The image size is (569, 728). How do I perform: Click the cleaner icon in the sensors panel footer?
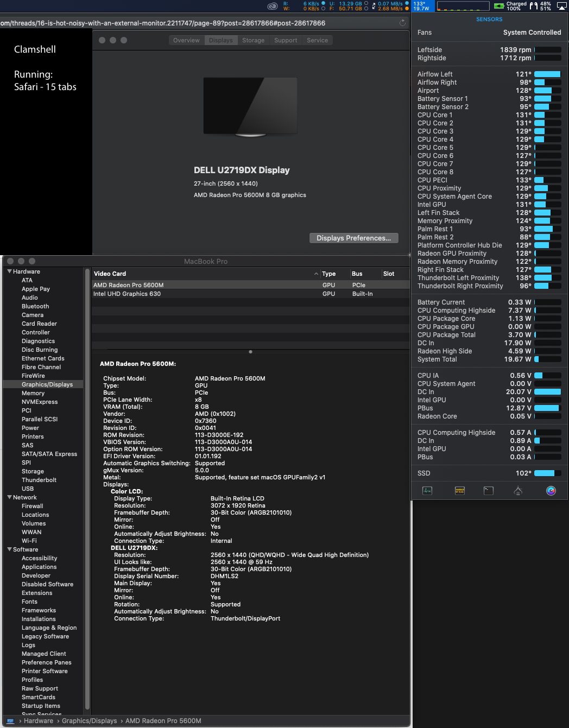518,491
